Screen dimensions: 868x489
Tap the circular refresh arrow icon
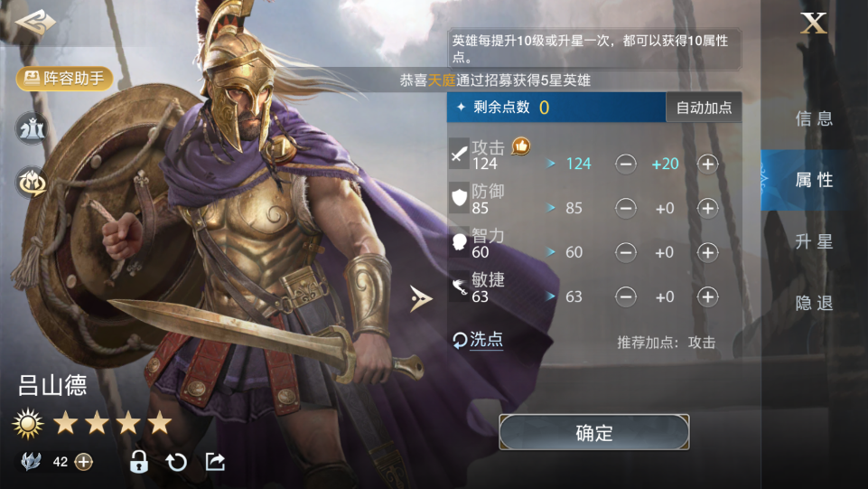pos(177,461)
